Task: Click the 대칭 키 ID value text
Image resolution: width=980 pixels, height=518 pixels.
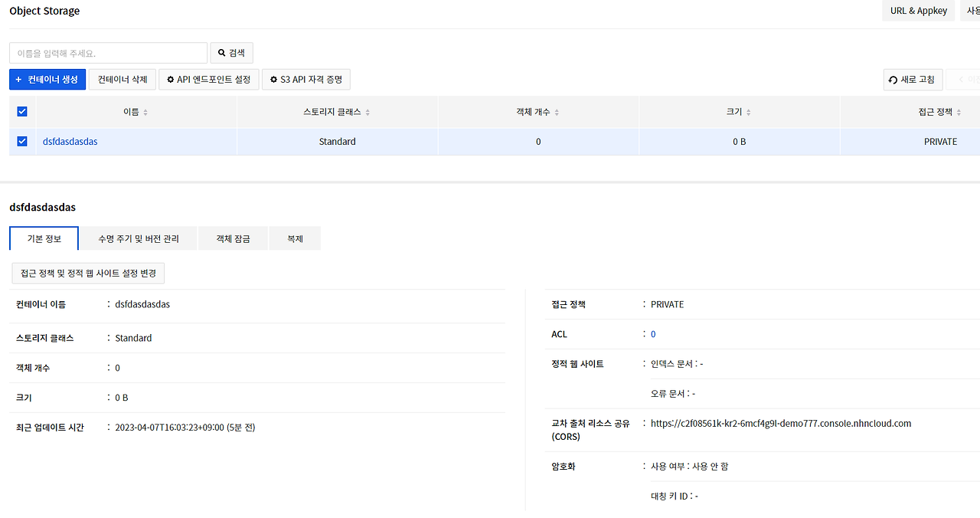Action: 675,496
